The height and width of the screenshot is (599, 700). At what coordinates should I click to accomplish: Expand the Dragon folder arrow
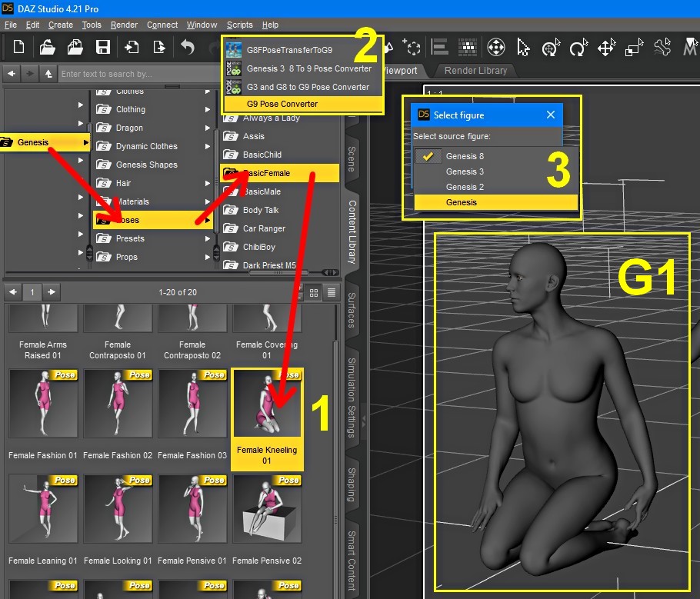click(207, 128)
